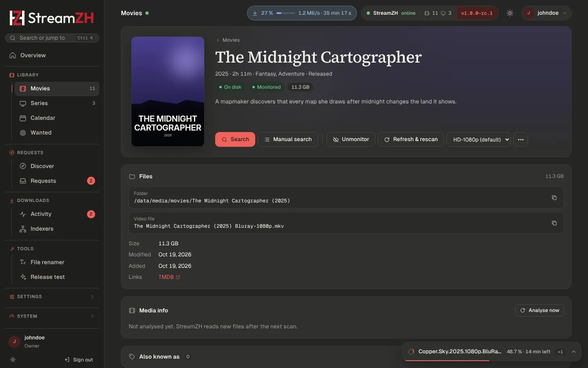Screen dimensions: 588x368
Task: Open the Activity downloads page
Action: click(57, 214)
